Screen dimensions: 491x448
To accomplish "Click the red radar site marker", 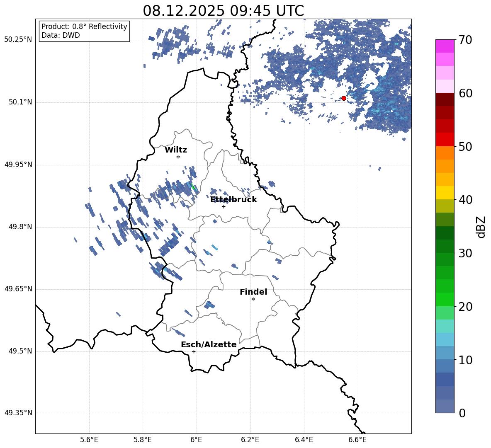I will point(344,98).
